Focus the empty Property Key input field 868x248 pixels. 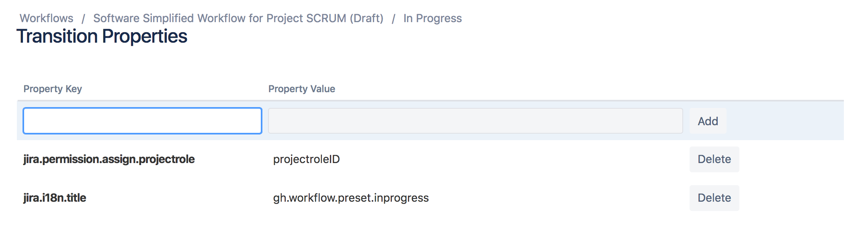click(143, 121)
